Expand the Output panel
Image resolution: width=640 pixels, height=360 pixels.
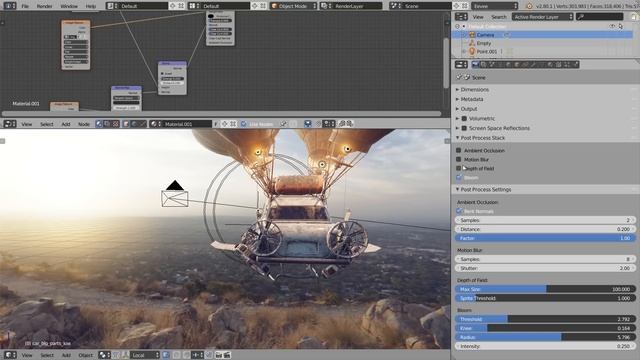tap(469, 109)
